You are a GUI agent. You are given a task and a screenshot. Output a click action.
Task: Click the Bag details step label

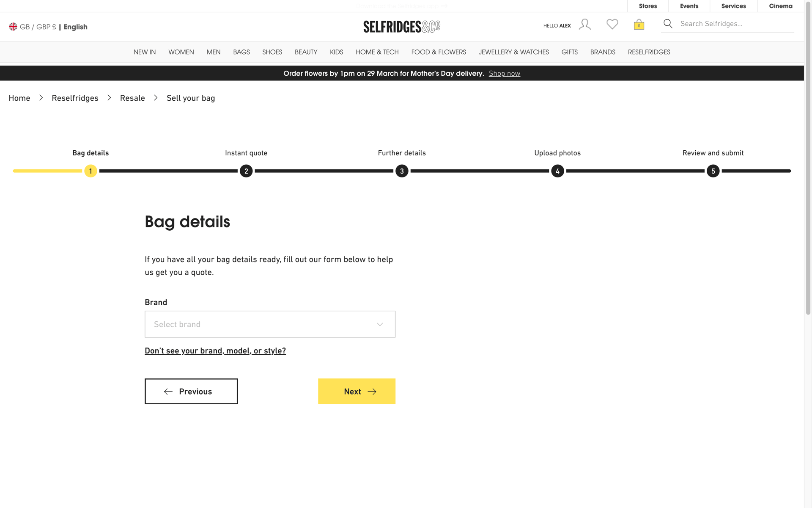tap(91, 153)
